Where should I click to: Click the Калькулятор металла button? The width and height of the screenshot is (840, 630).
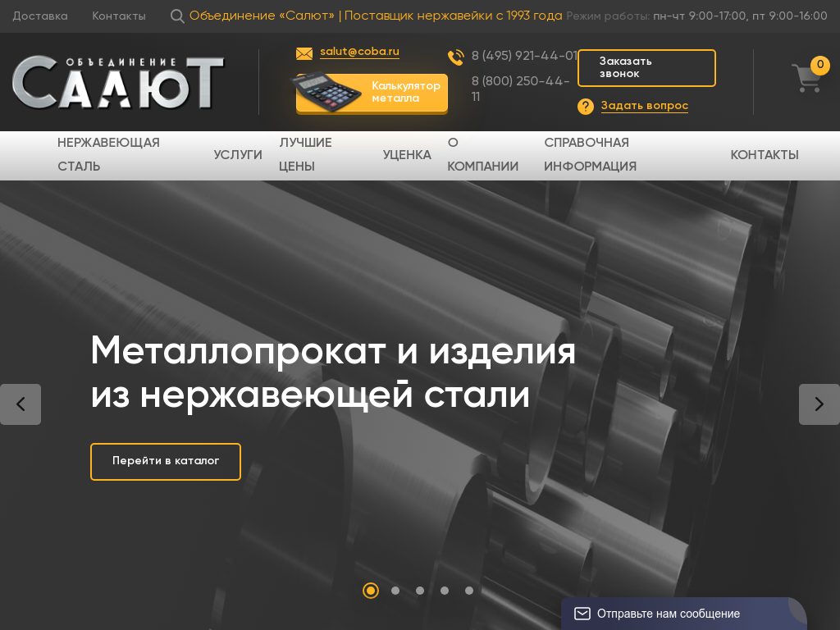pyautogui.click(x=372, y=93)
